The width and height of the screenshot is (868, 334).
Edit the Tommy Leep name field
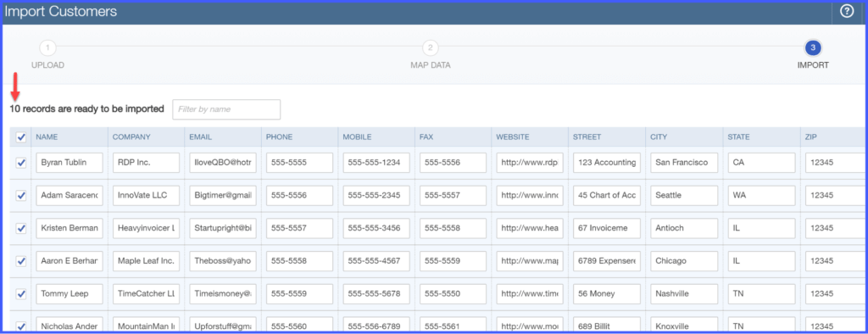70,294
